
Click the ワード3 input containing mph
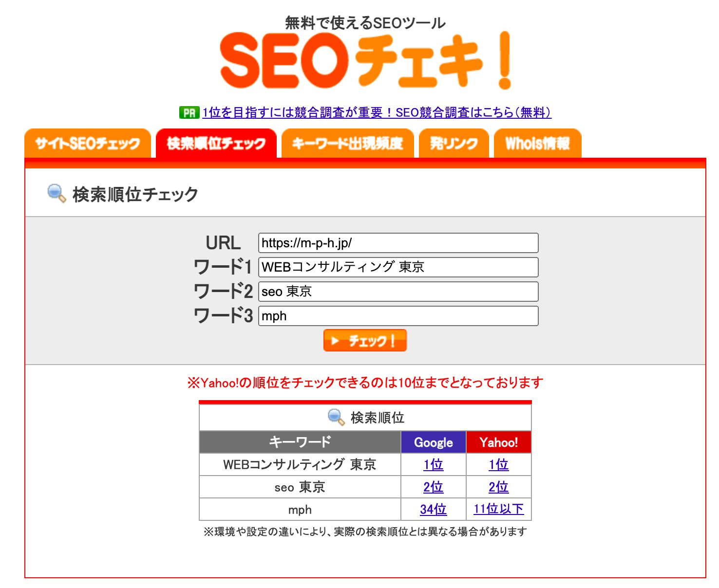398,316
